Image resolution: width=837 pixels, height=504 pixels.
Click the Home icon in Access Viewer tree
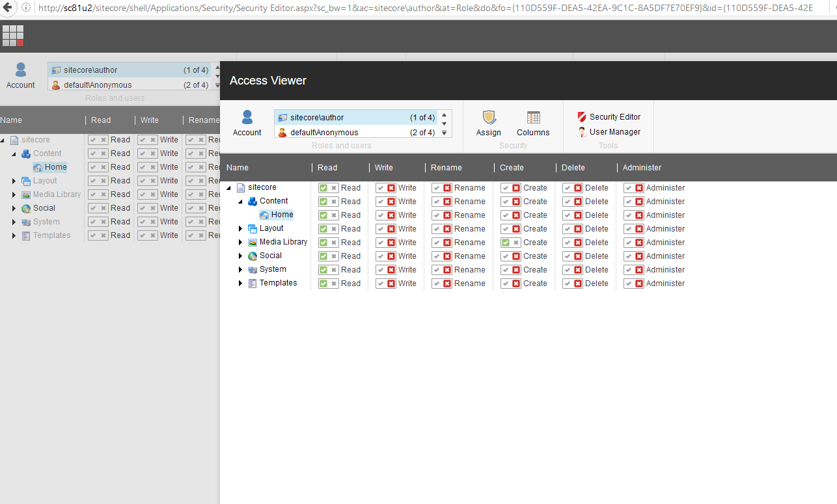pos(264,215)
